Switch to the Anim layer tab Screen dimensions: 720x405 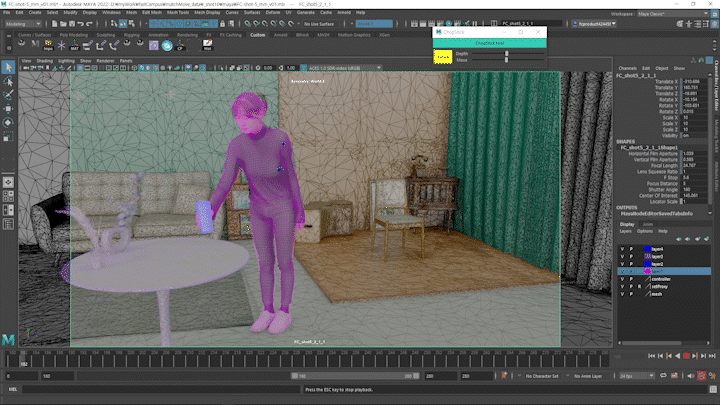point(647,225)
